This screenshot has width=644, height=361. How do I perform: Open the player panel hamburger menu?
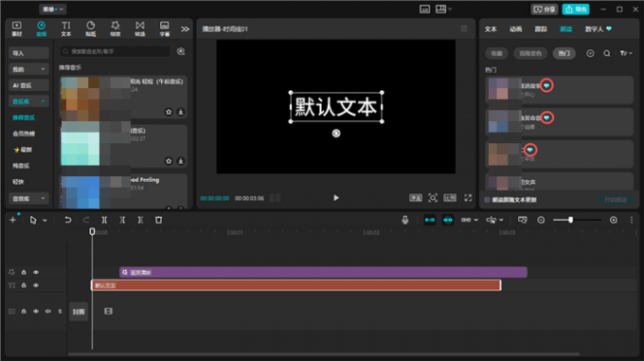(464, 28)
